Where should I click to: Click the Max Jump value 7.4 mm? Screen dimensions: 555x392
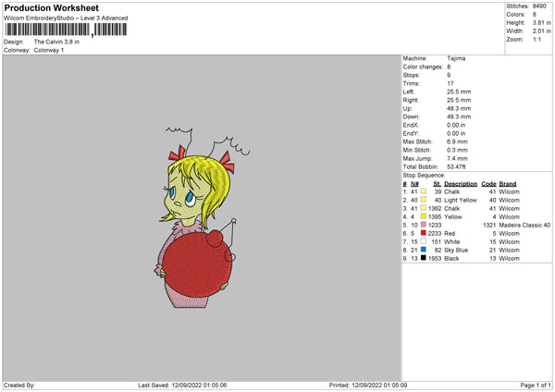pyautogui.click(x=457, y=158)
